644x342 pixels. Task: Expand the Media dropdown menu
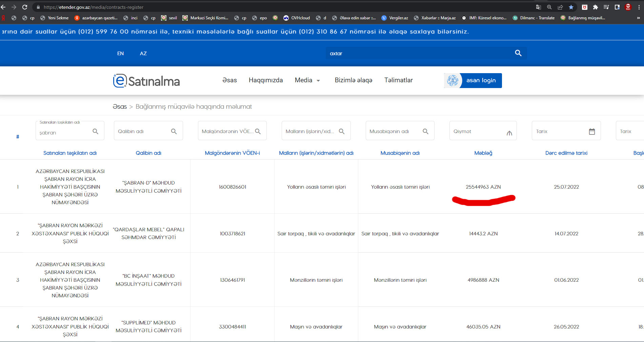[x=307, y=80]
